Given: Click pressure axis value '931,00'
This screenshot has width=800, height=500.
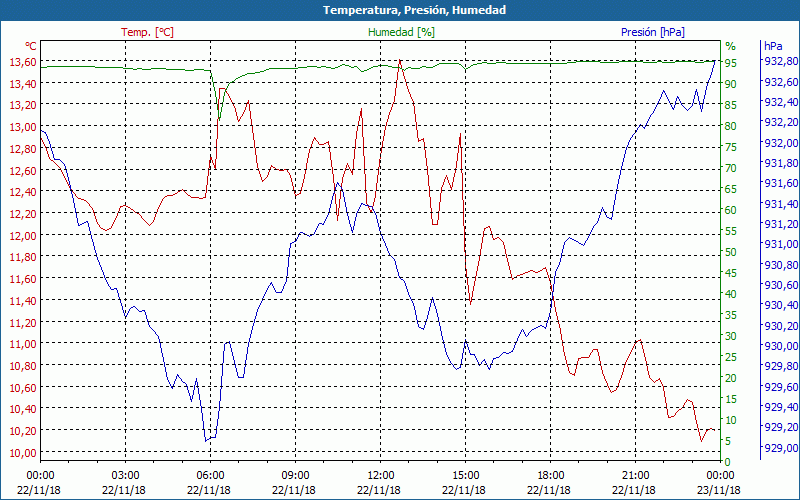Looking at the screenshot, I should point(780,244).
